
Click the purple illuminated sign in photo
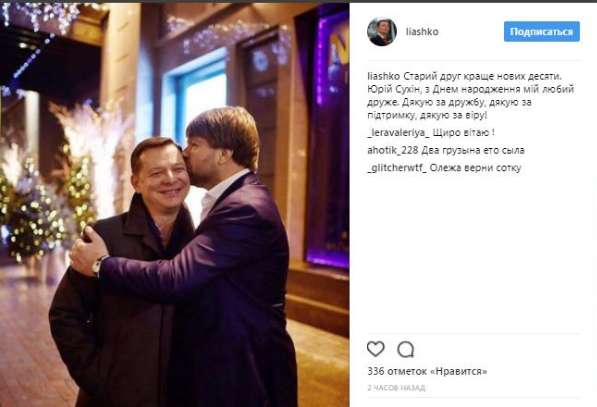point(330,137)
